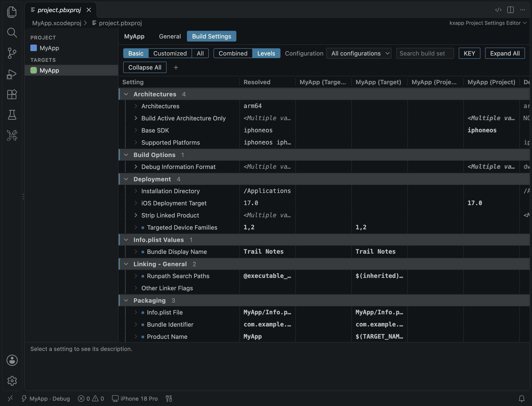Switch filter to All

200,53
